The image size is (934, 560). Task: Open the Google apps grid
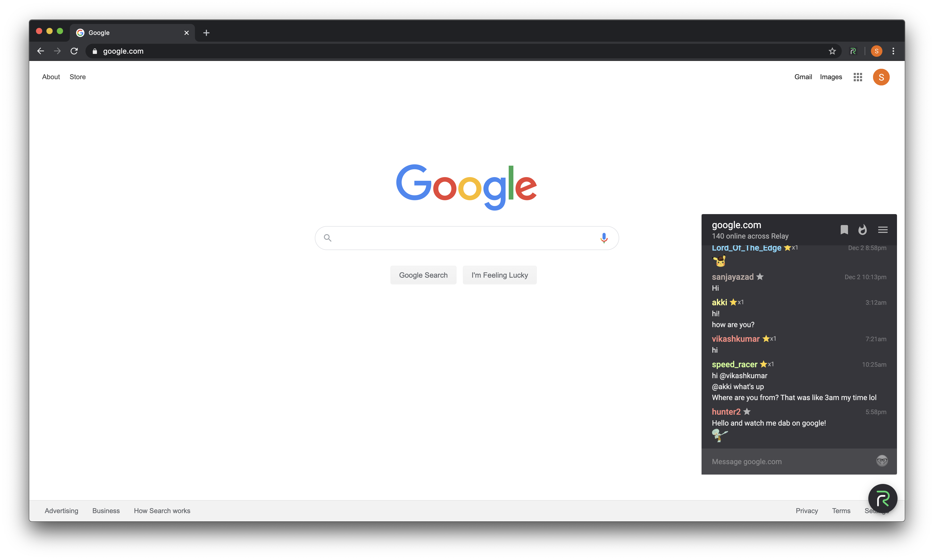(x=858, y=77)
